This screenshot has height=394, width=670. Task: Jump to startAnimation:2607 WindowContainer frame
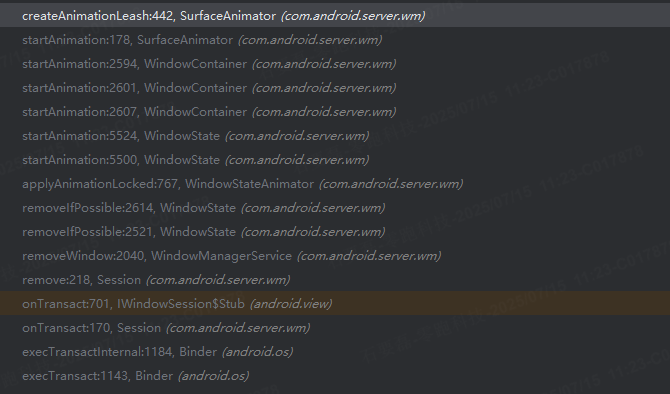pos(335,112)
